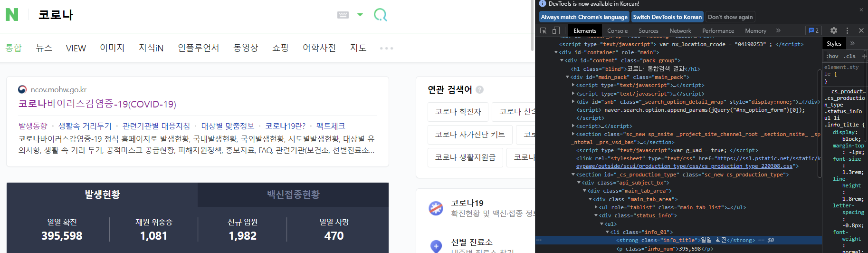Select related search 코로나 자가진단 키트

tap(470, 134)
